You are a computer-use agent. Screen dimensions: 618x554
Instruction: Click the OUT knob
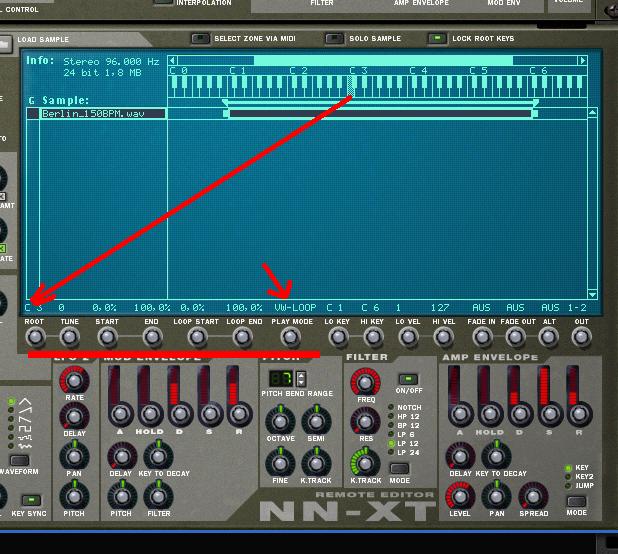581,337
